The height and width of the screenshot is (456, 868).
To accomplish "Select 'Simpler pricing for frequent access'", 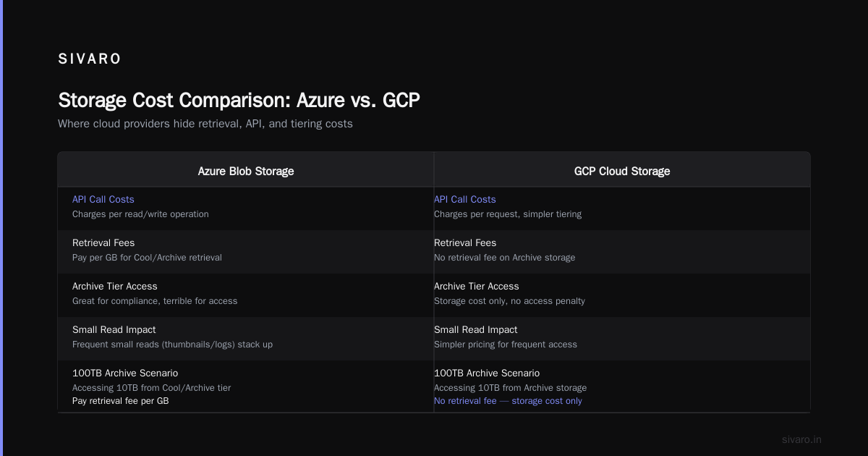I will click(x=506, y=345).
